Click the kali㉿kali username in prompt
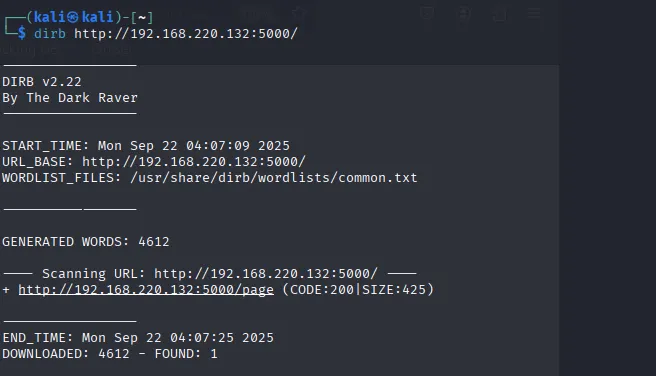Image resolution: width=656 pixels, height=376 pixels. coord(74,17)
